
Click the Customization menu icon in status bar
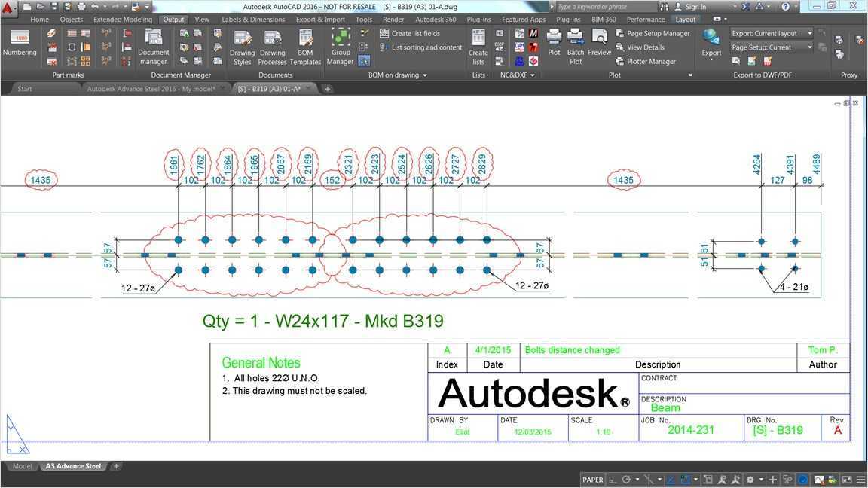click(860, 480)
